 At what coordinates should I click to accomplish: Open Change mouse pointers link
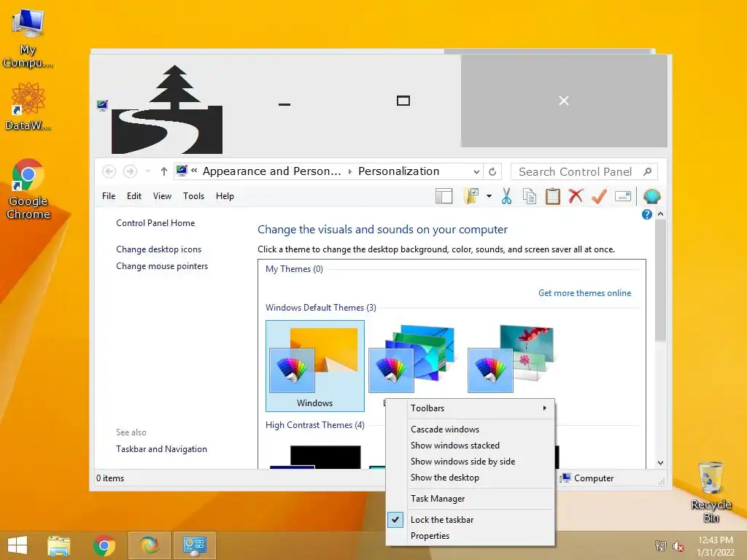click(162, 266)
